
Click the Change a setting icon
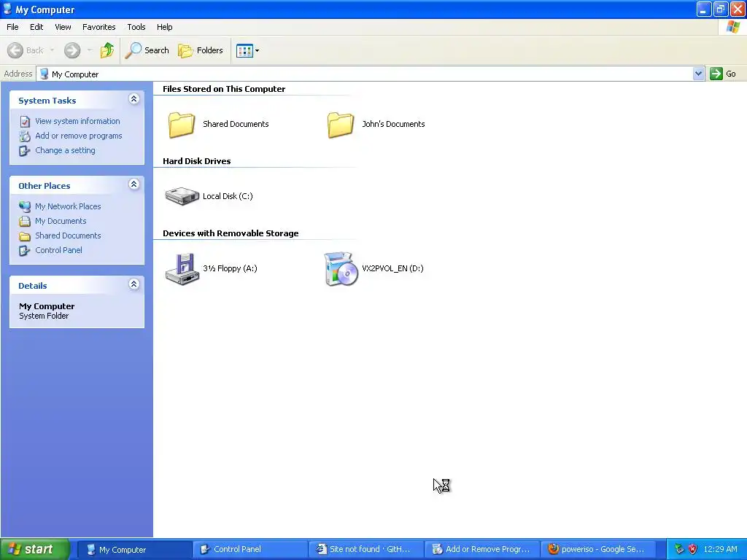tap(25, 151)
